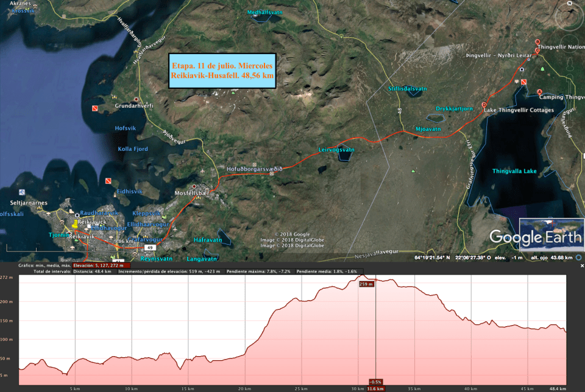Click marker B near Thingvellir National
Image resolution: width=585 pixels, height=392 pixels.
pyautogui.click(x=537, y=43)
